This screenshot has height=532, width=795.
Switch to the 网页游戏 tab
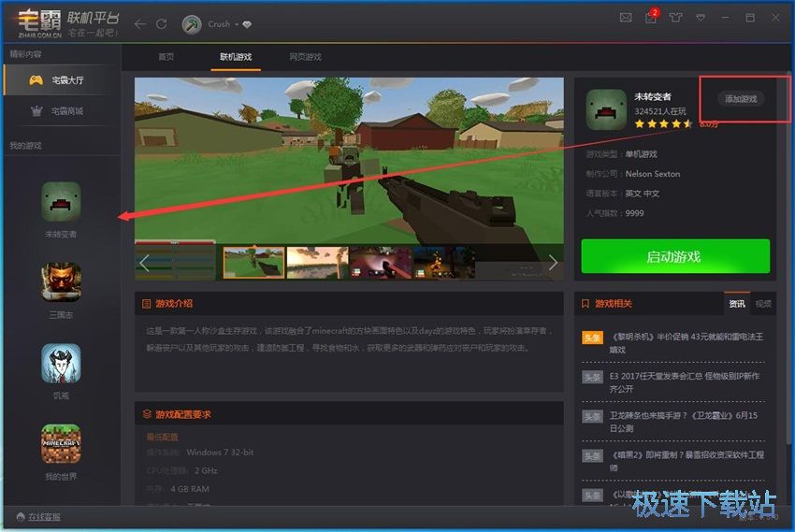pyautogui.click(x=305, y=57)
